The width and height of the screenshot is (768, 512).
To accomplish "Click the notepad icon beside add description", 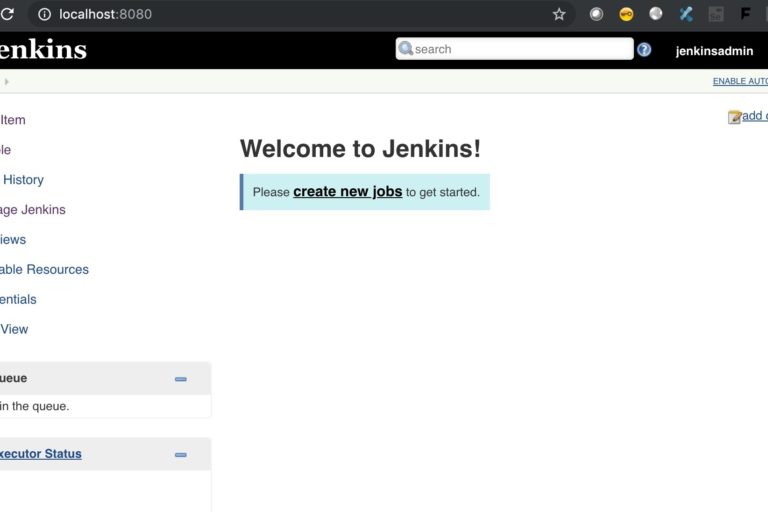I will click(x=734, y=117).
